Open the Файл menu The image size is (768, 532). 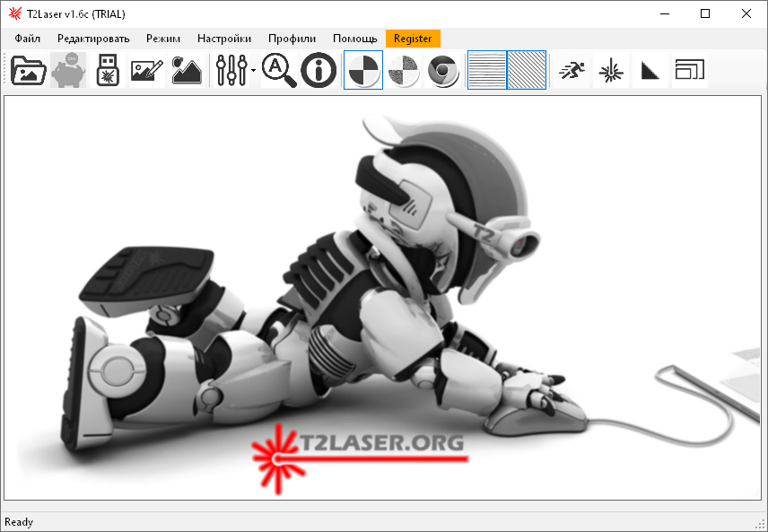click(28, 39)
